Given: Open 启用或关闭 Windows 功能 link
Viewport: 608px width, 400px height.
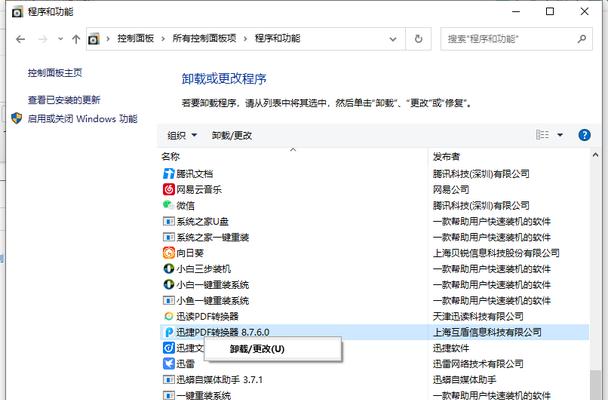Looking at the screenshot, I should point(83,119).
